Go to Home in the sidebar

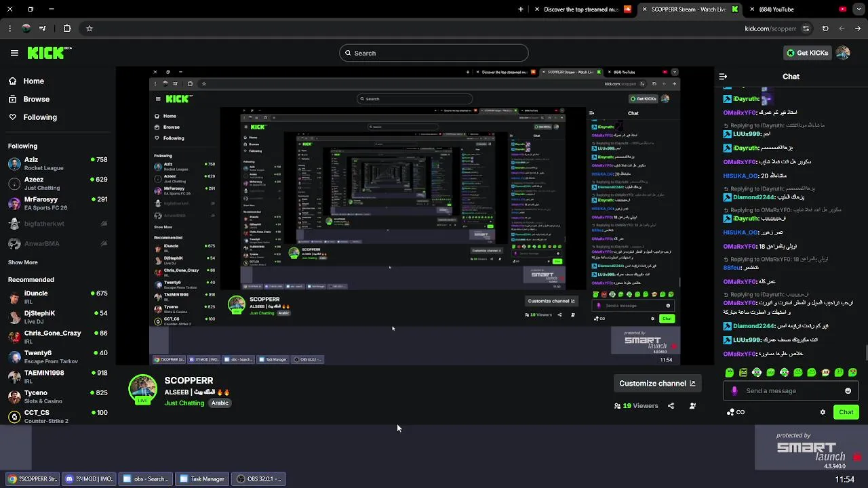click(x=26, y=81)
